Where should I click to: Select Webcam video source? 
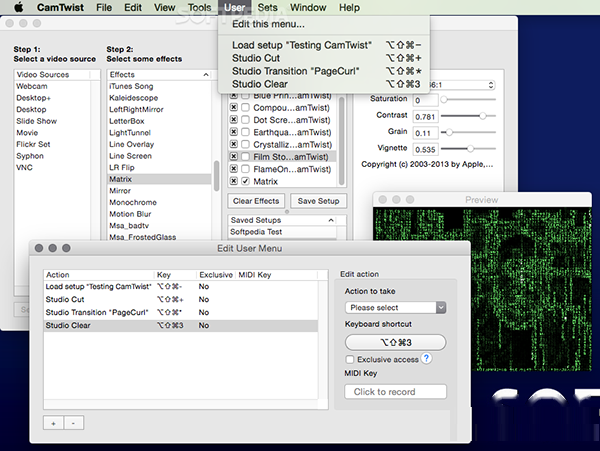53,86
